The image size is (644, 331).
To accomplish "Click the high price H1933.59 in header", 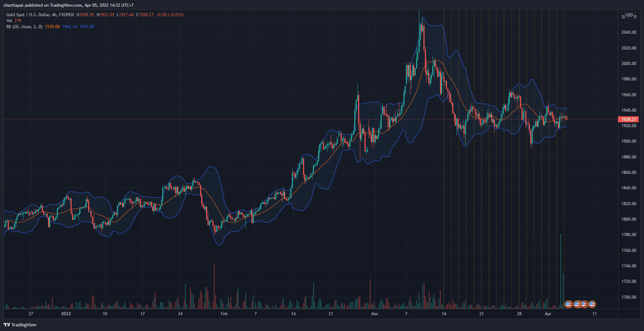I will [x=105, y=15].
